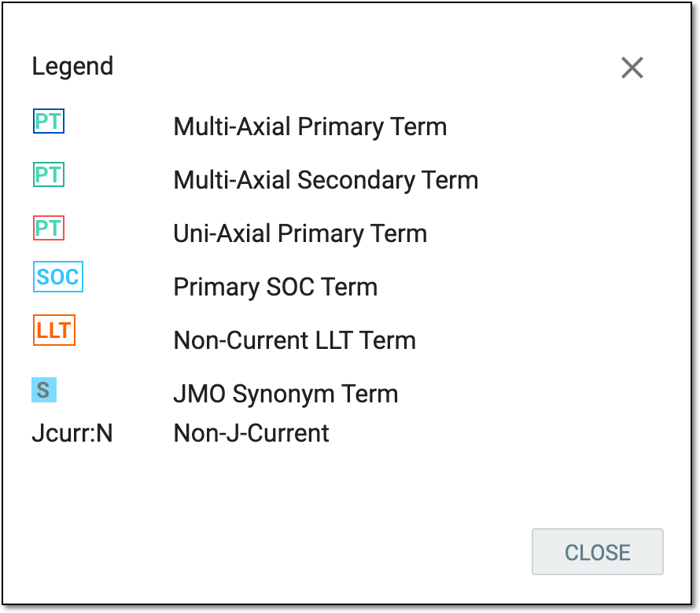
Task: Click the Uni-Axial Primary Term text
Action: 300,233
